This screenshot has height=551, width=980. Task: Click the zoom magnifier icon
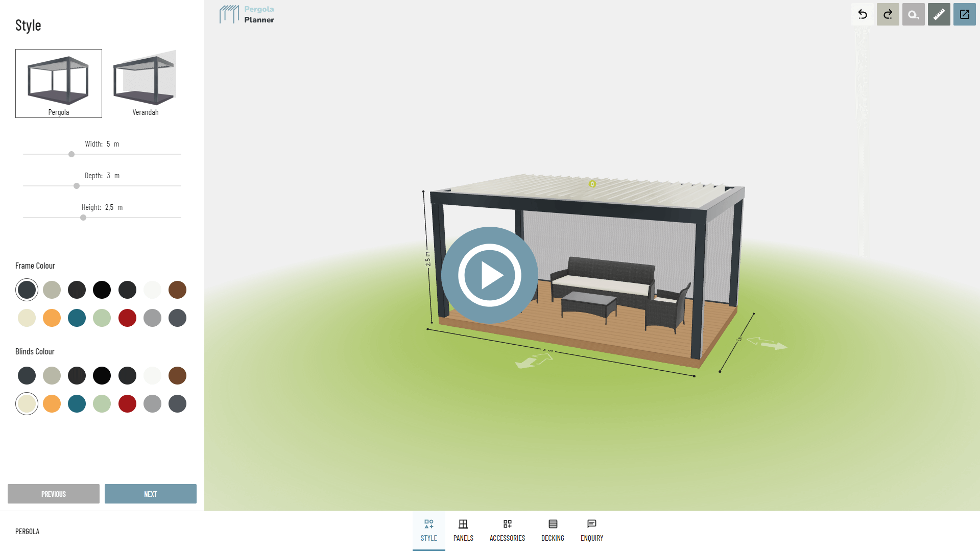[x=914, y=14]
